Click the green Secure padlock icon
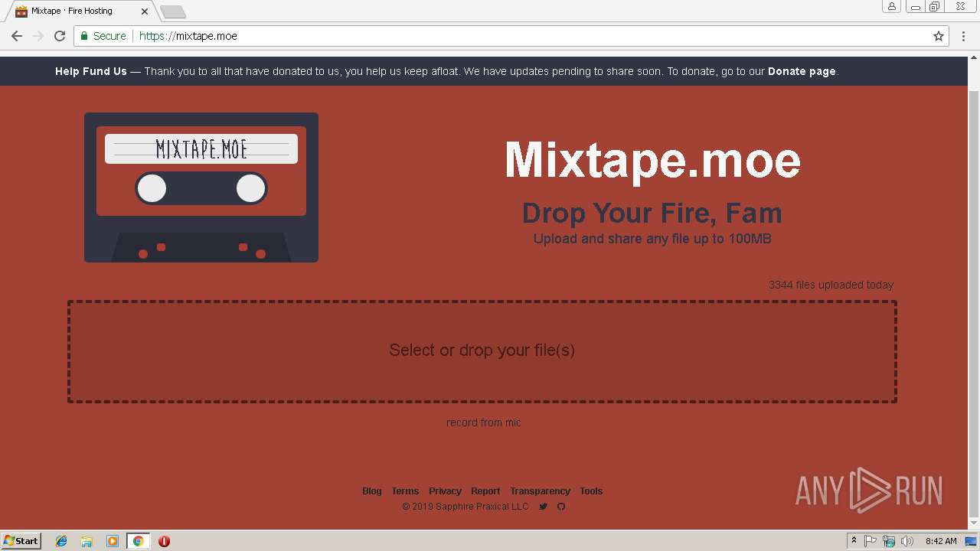The width and height of the screenshot is (980, 551). click(84, 36)
